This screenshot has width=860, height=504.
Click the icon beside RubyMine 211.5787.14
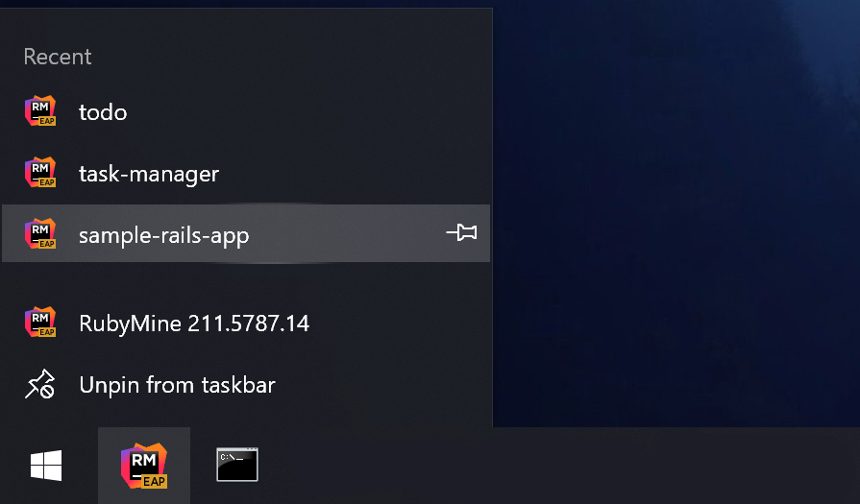(x=40, y=322)
